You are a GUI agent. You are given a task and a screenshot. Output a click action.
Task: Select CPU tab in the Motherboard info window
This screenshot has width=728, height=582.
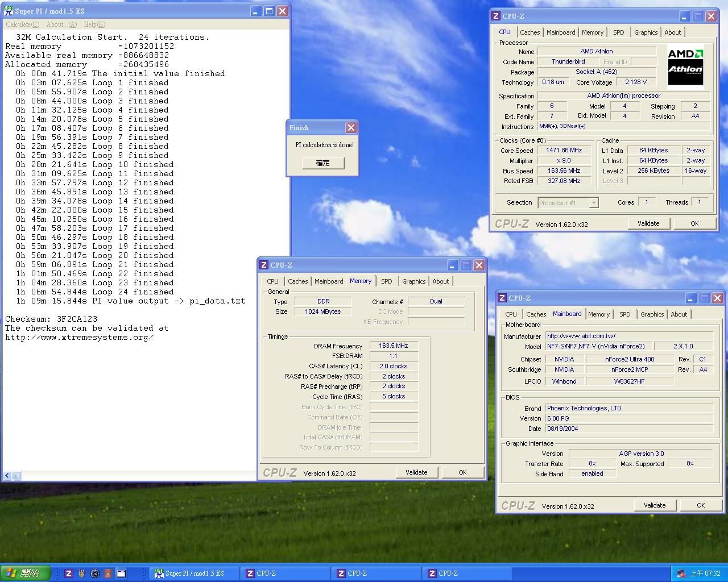pos(511,314)
